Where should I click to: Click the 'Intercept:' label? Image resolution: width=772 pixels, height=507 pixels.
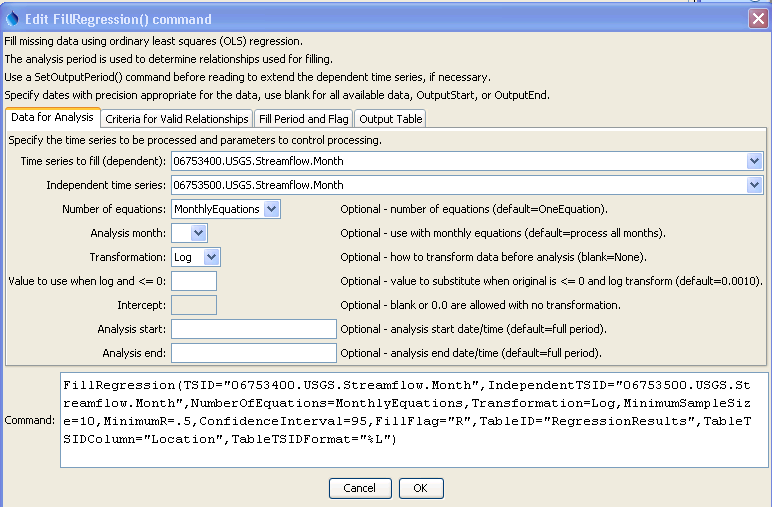141,305
